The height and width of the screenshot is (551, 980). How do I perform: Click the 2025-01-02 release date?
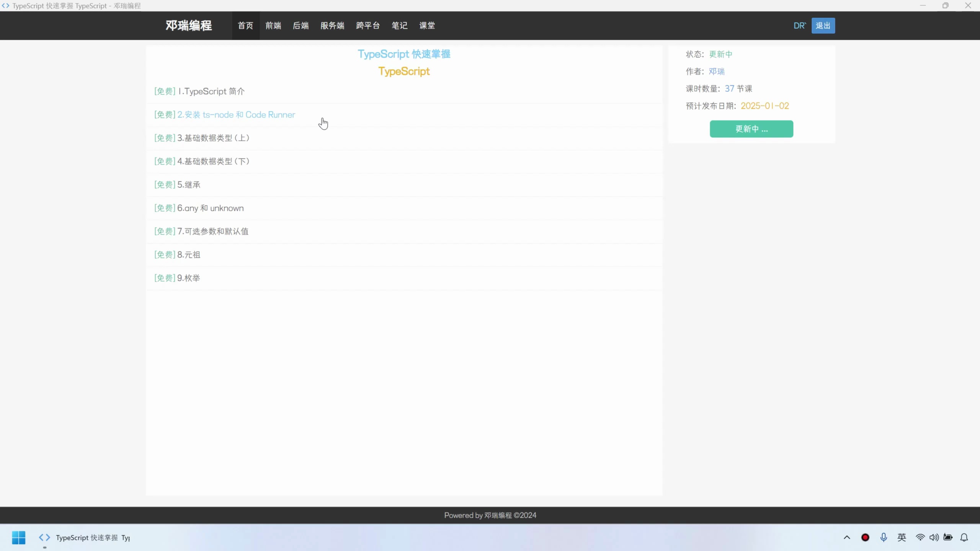click(x=765, y=106)
